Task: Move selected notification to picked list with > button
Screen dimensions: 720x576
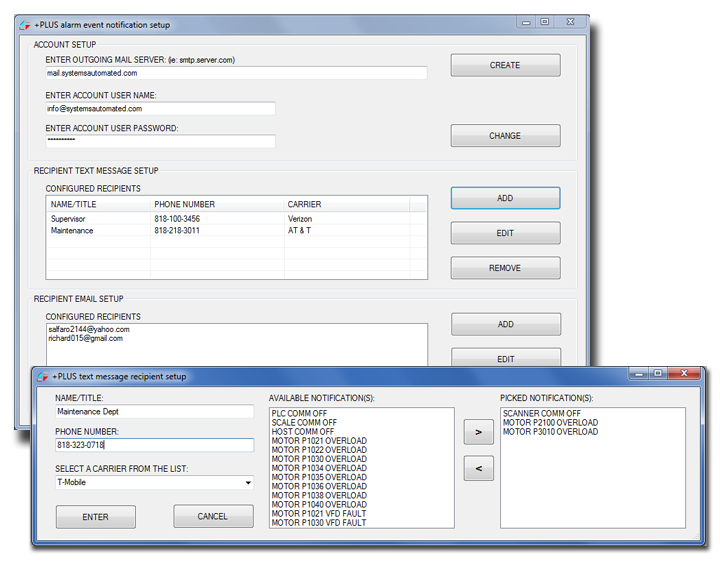Action: pos(478,432)
